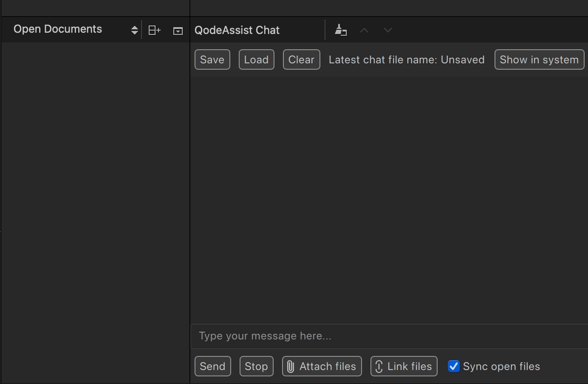Click the split pane icon beside Open Documents
The height and width of the screenshot is (384, 588).
(154, 30)
